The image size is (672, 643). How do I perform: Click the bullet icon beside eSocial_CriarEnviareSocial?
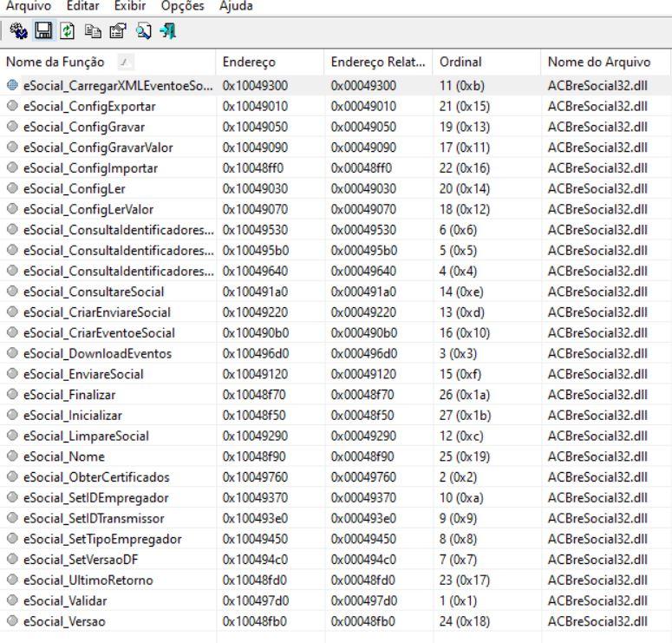(x=12, y=312)
